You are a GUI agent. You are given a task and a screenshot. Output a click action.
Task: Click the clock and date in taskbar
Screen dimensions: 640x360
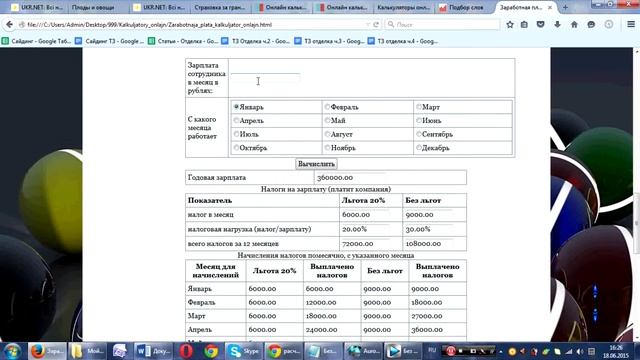(x=616, y=351)
